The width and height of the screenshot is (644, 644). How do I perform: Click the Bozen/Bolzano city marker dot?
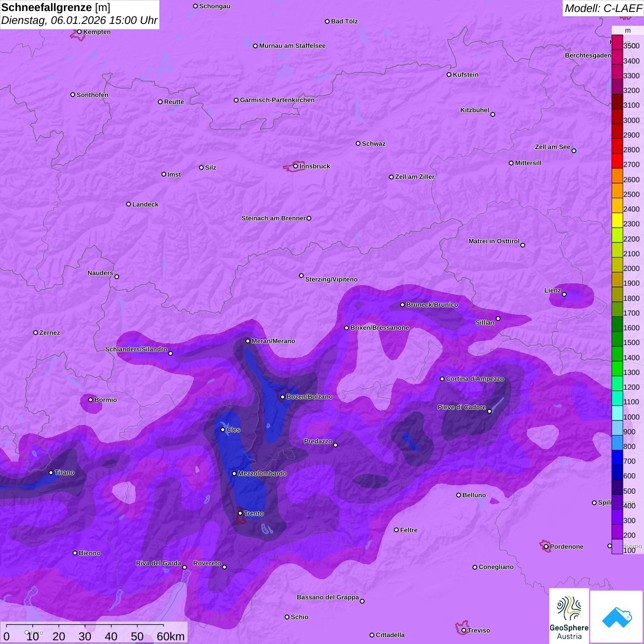point(282,397)
